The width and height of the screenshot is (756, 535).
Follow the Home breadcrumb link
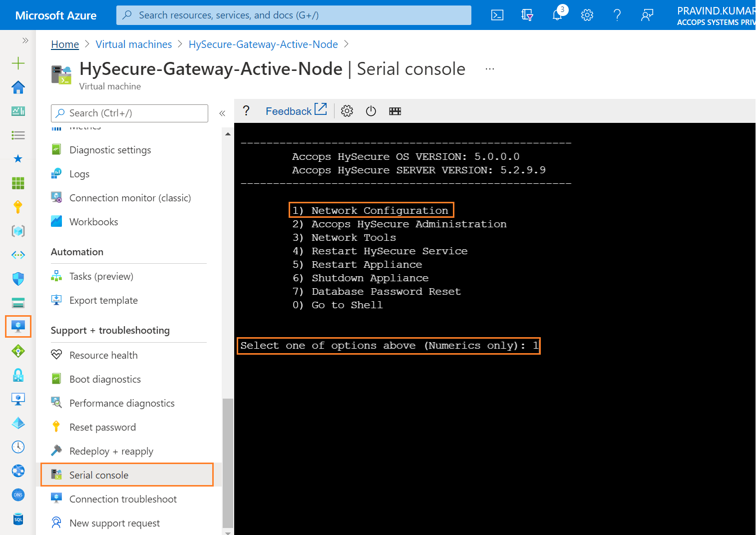(65, 44)
